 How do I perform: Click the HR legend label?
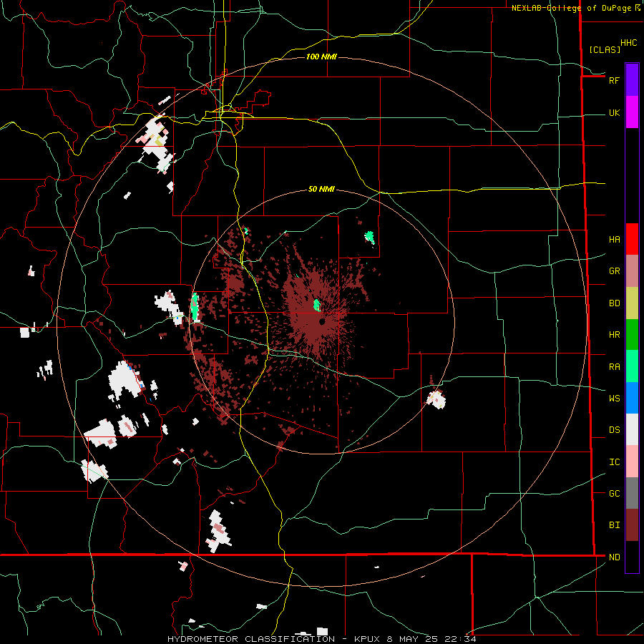[x=614, y=335]
